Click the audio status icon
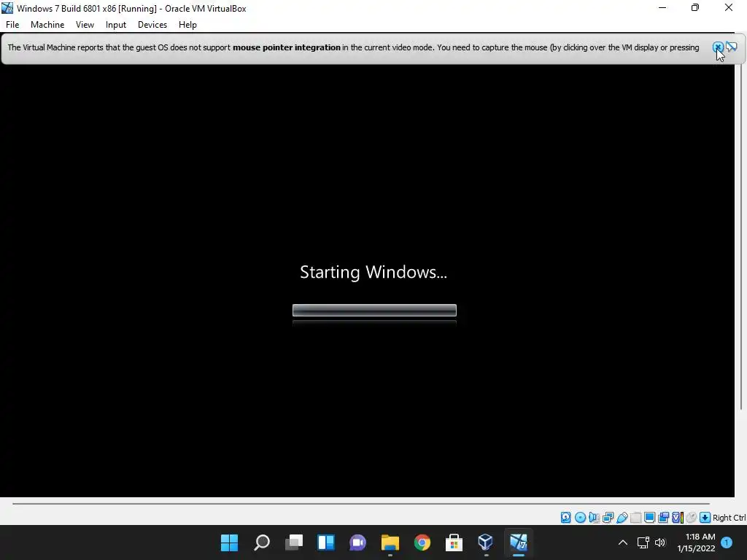This screenshot has height=560, width=747. click(x=594, y=518)
